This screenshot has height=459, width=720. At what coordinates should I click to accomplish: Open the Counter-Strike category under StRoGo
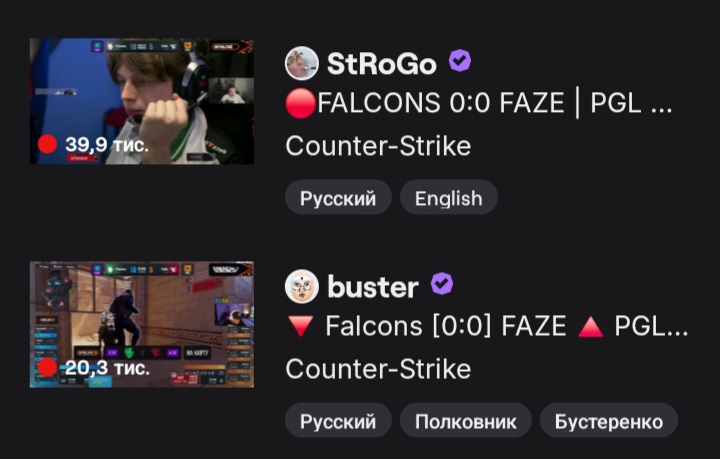coord(378,146)
